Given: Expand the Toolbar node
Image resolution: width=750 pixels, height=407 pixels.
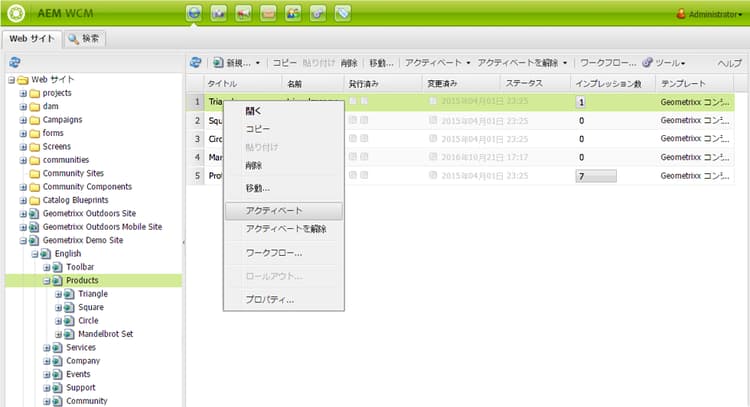Looking at the screenshot, I should pos(46,267).
